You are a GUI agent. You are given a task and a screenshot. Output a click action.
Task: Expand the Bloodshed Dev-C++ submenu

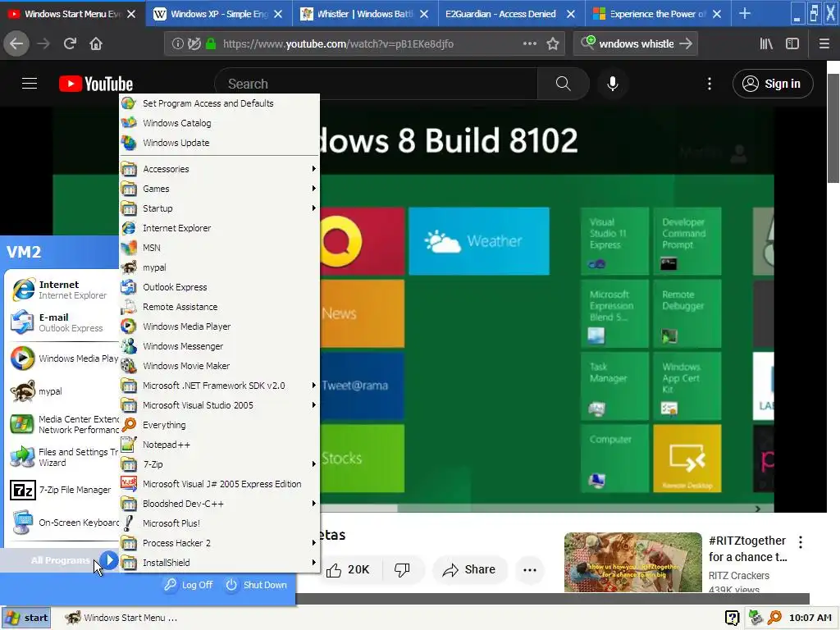point(219,504)
